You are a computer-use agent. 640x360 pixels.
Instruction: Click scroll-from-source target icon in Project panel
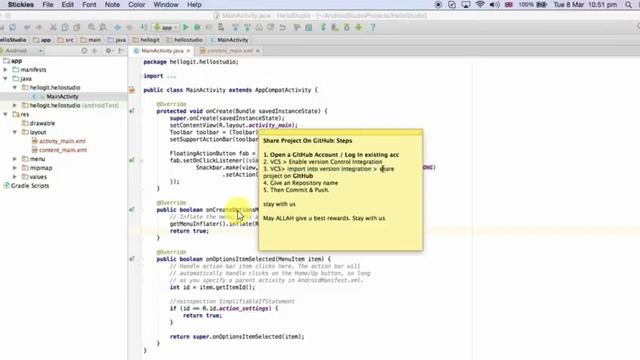(84, 51)
